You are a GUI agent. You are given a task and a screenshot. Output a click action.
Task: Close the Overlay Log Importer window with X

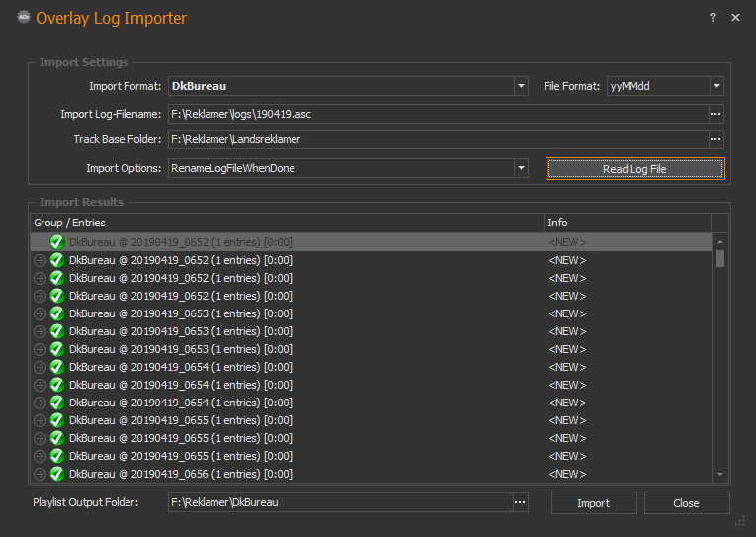tap(735, 18)
